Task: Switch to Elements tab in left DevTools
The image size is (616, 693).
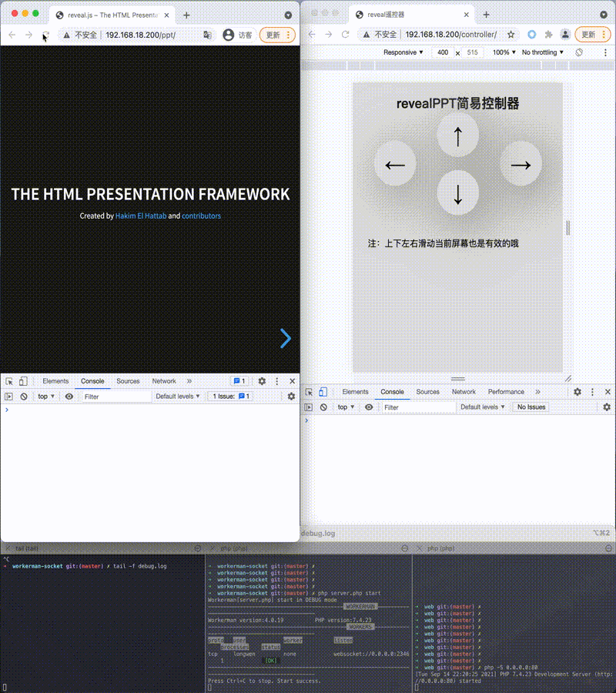Action: point(55,381)
